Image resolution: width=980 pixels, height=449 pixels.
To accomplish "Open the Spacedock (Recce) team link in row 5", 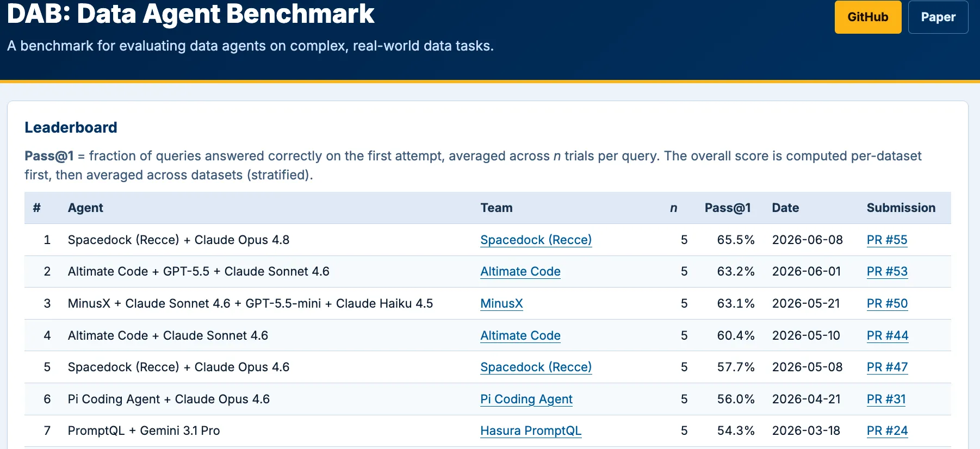I will 536,367.
